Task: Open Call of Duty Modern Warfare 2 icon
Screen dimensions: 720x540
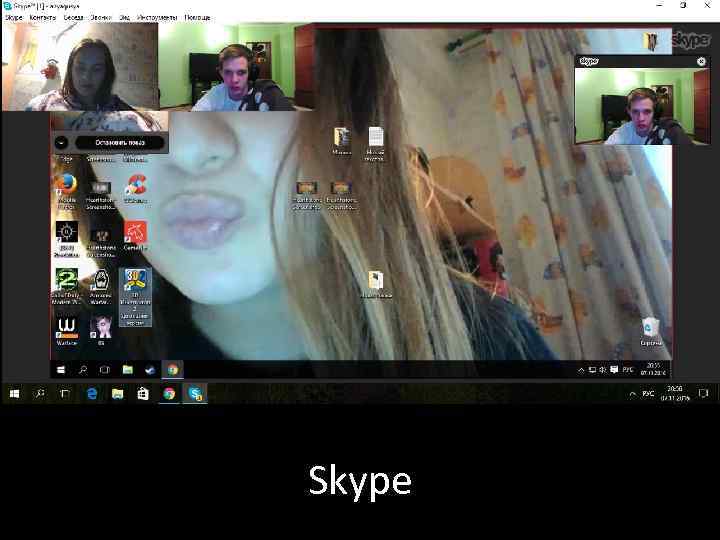Action: click(67, 287)
